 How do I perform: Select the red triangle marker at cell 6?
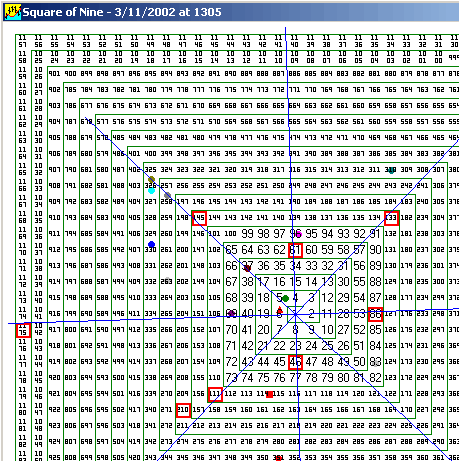coord(279,309)
